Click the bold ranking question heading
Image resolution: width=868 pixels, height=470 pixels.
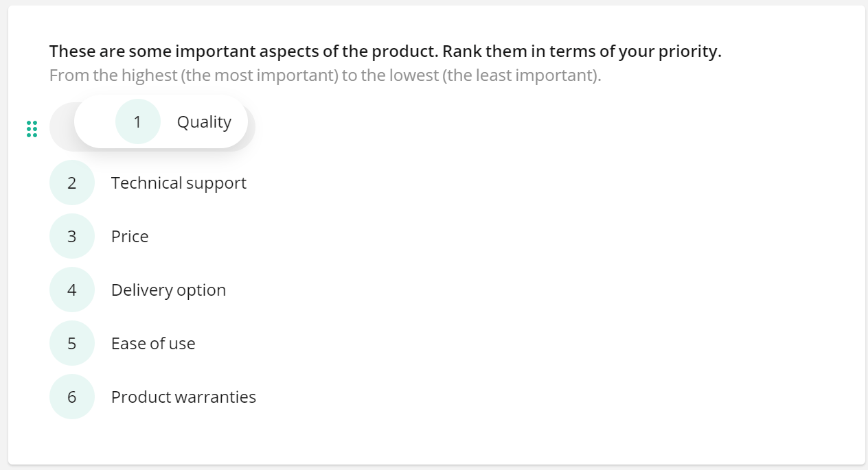pos(385,51)
